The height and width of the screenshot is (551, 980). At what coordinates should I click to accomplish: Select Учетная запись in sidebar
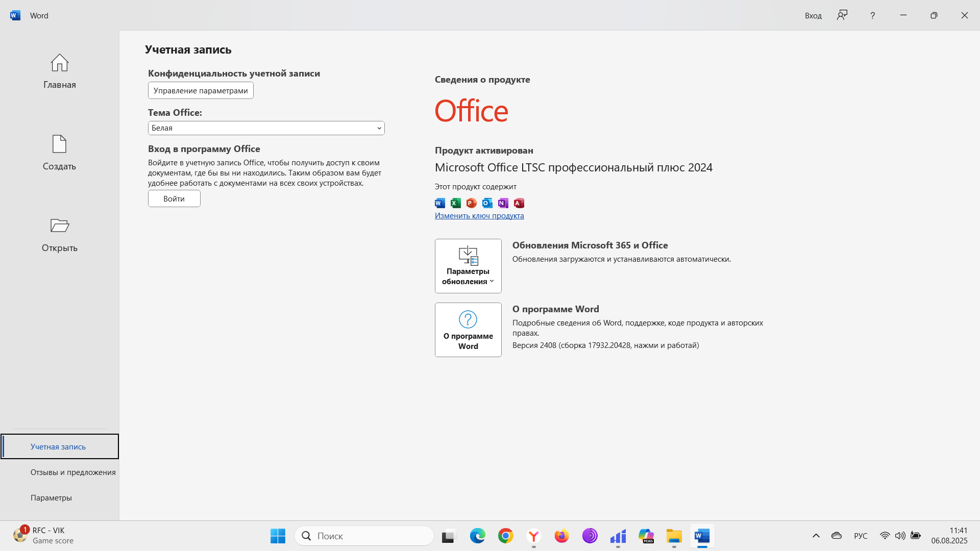tap(60, 446)
